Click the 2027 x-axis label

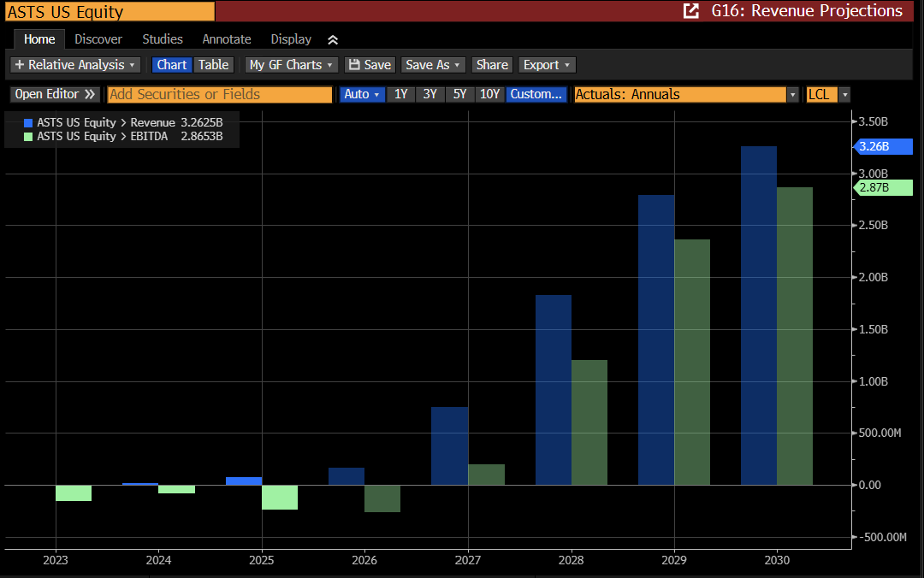click(x=468, y=560)
